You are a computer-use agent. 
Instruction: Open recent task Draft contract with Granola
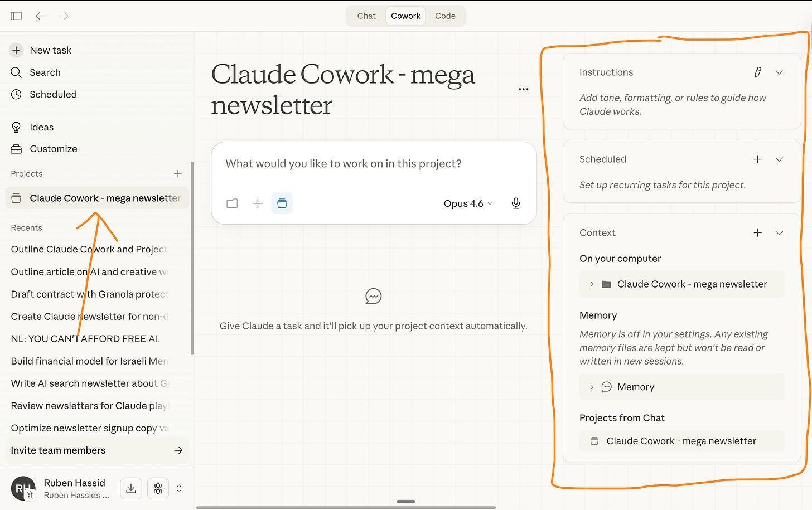point(89,294)
